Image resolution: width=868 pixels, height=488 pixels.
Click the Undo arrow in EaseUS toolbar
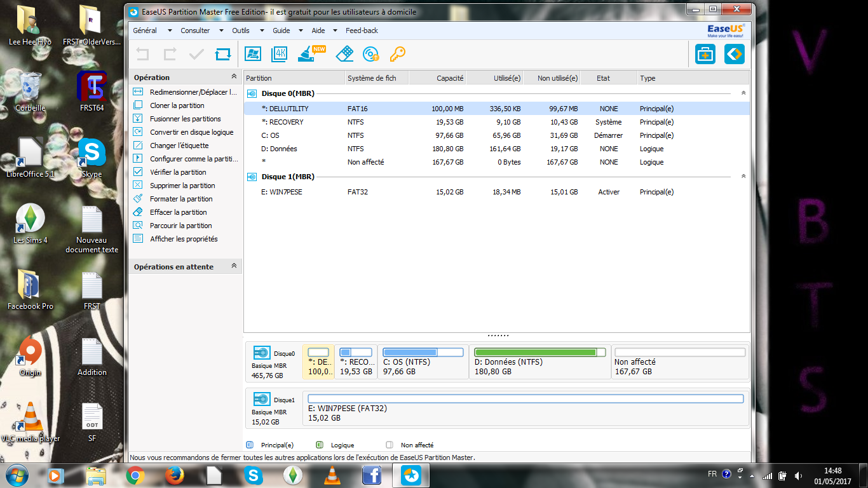(x=142, y=55)
